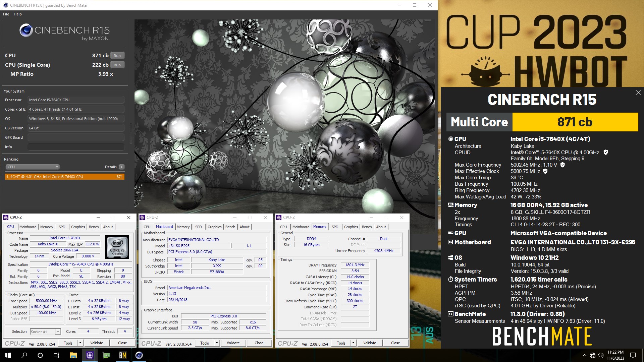
Task: Click Validate in first CPU-Z window
Action: (x=97, y=343)
